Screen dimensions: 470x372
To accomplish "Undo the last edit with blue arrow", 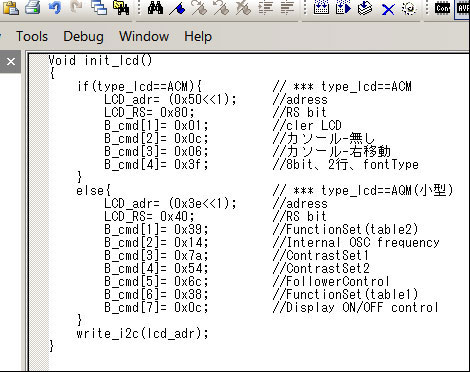I will pos(55,7).
